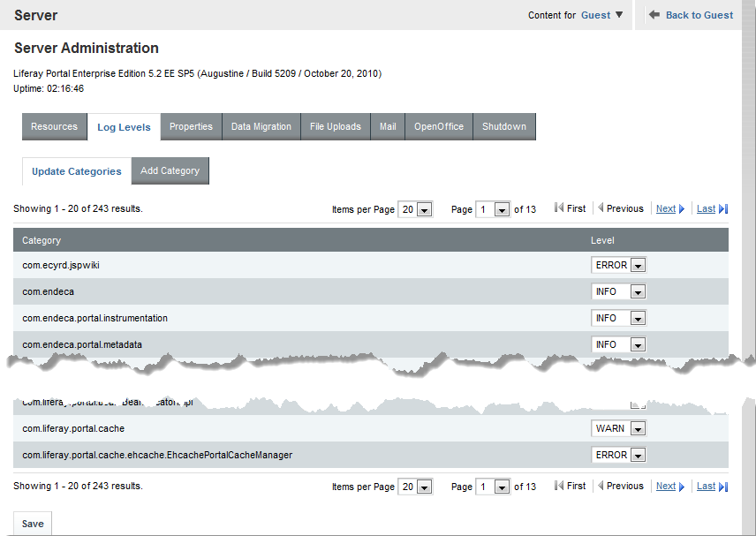Screen dimensions: 756x536
Task: Click the top Last page link
Action: 706,208
